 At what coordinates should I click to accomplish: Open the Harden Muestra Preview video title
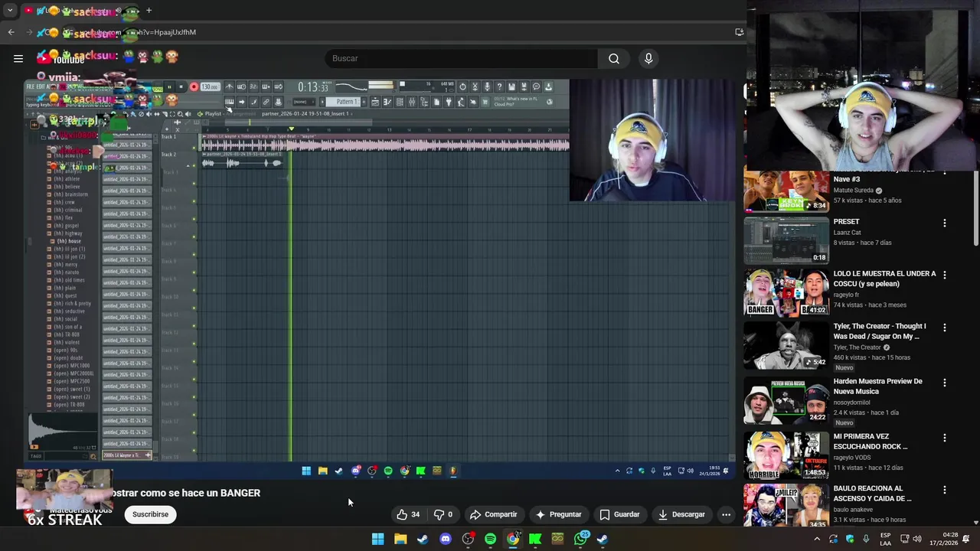(877, 386)
